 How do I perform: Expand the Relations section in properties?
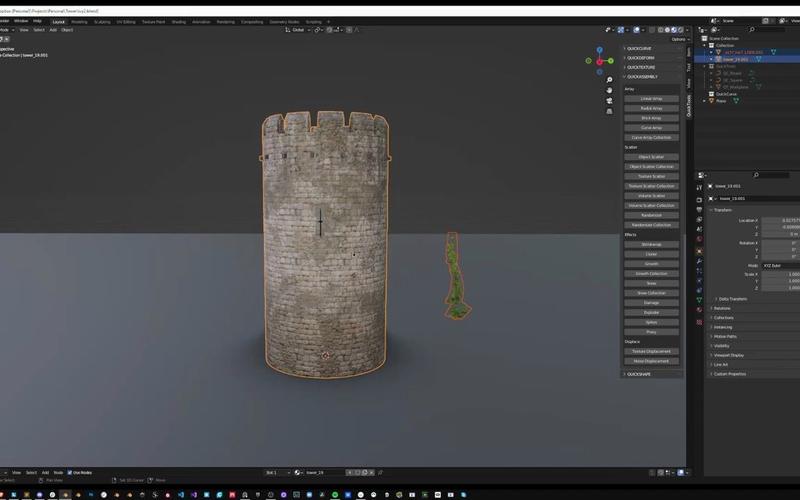pyautogui.click(x=721, y=309)
